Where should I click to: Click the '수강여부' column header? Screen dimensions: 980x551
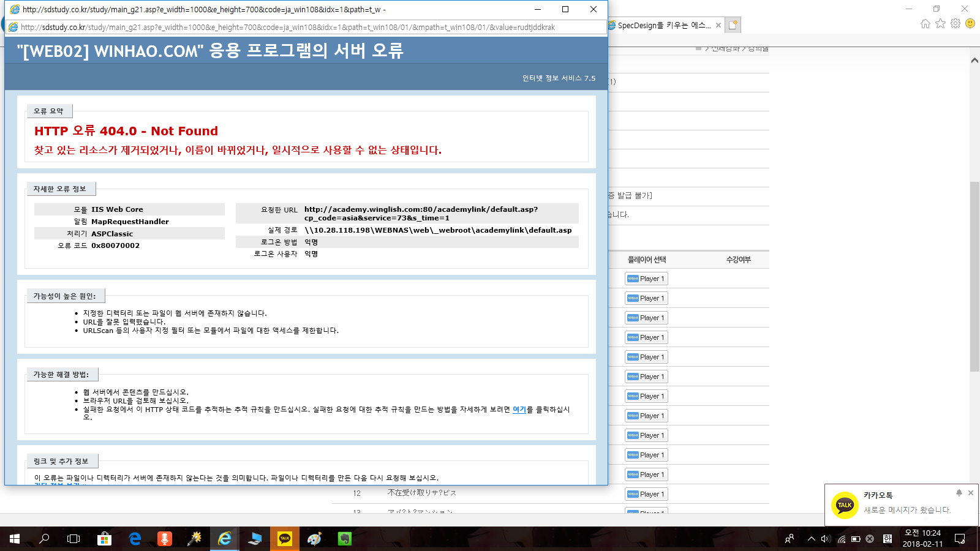pyautogui.click(x=738, y=260)
